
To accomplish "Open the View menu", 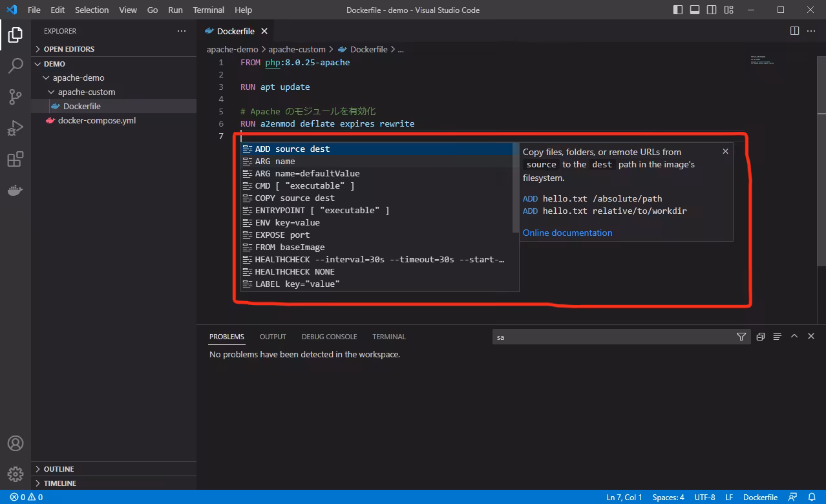I will (128, 10).
